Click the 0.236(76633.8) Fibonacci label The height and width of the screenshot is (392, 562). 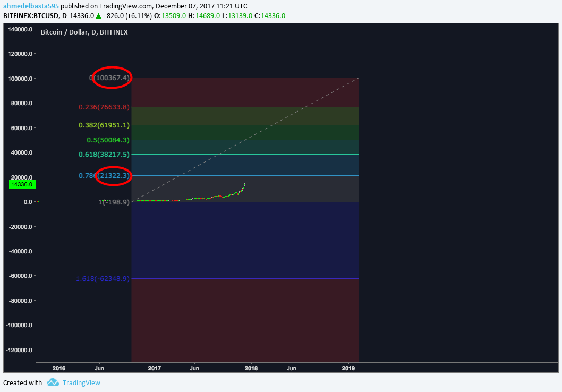[104, 107]
